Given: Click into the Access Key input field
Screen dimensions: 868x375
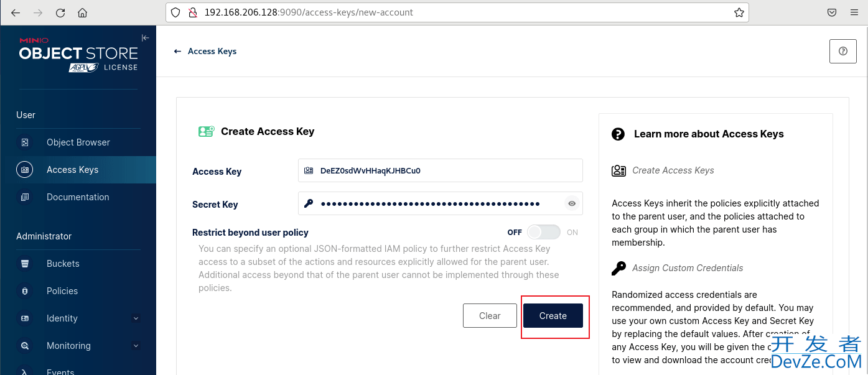Looking at the screenshot, I should [441, 170].
